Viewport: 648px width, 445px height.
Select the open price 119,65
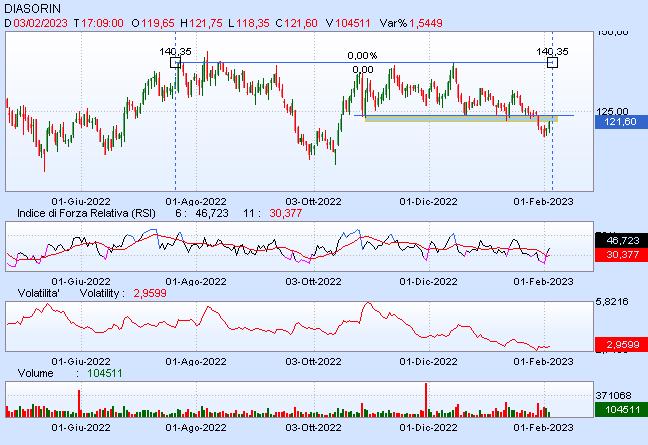(x=158, y=23)
